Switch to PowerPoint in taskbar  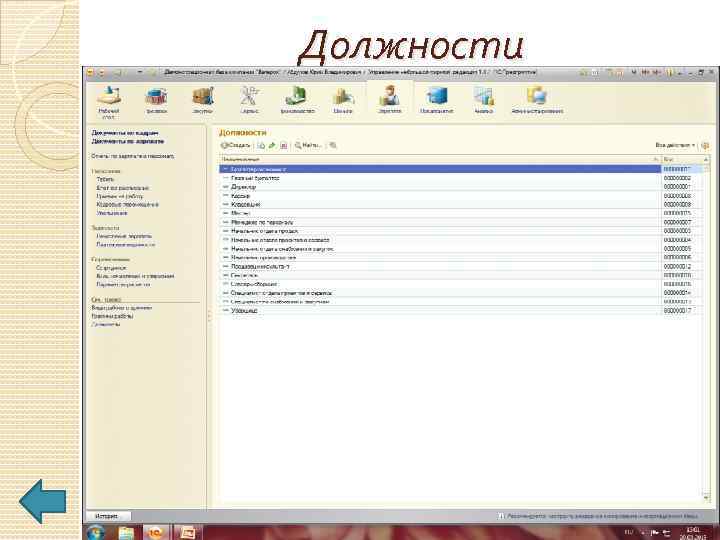click(188, 533)
